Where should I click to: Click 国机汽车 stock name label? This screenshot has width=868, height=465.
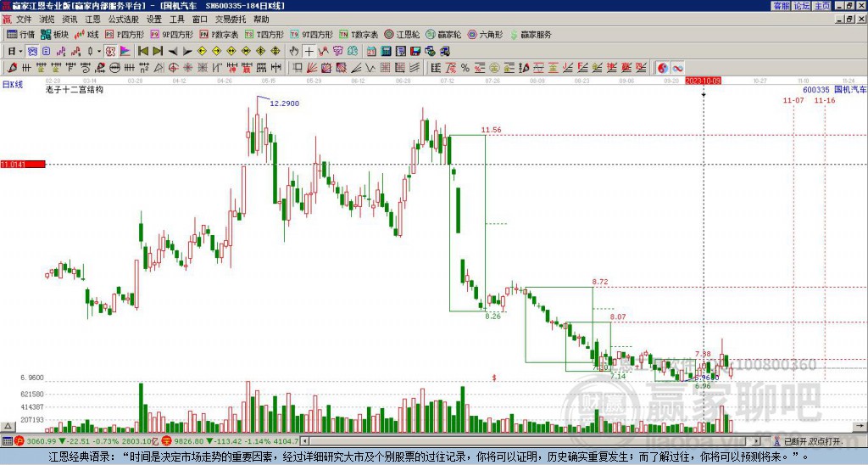(850, 89)
